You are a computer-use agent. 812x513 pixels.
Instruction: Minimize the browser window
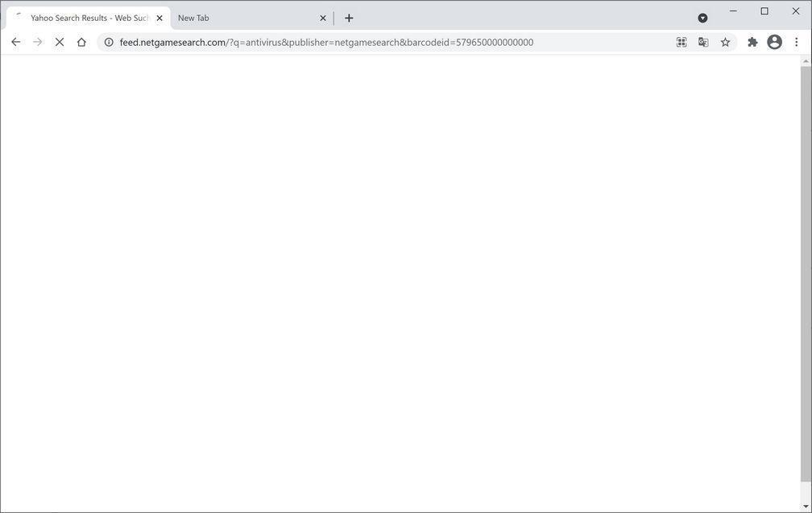(733, 10)
